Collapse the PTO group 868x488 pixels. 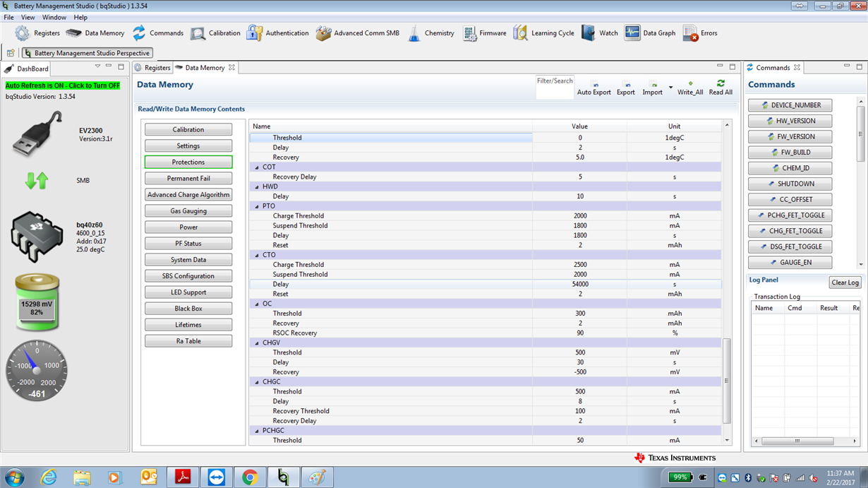[257, 206]
